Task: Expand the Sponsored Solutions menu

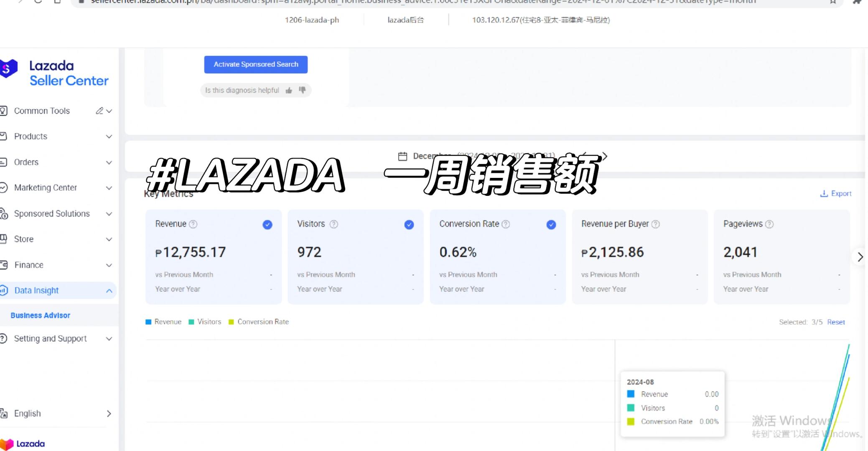Action: point(109,214)
